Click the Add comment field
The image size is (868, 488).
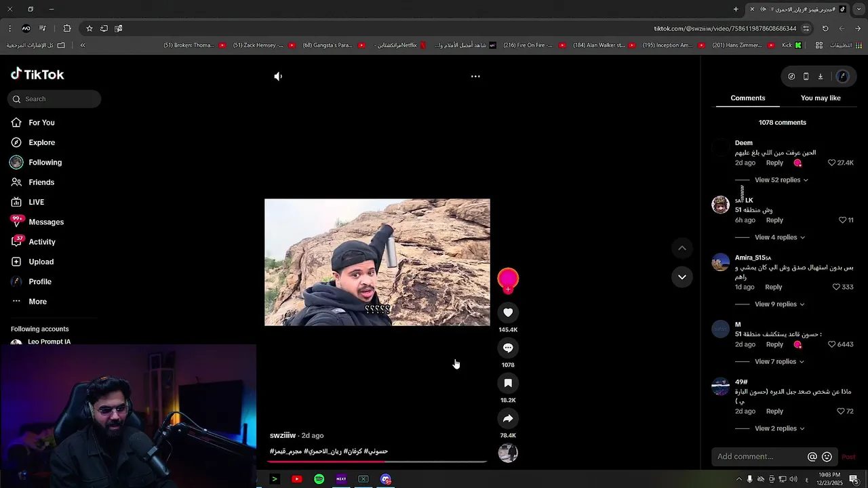pyautogui.click(x=759, y=457)
